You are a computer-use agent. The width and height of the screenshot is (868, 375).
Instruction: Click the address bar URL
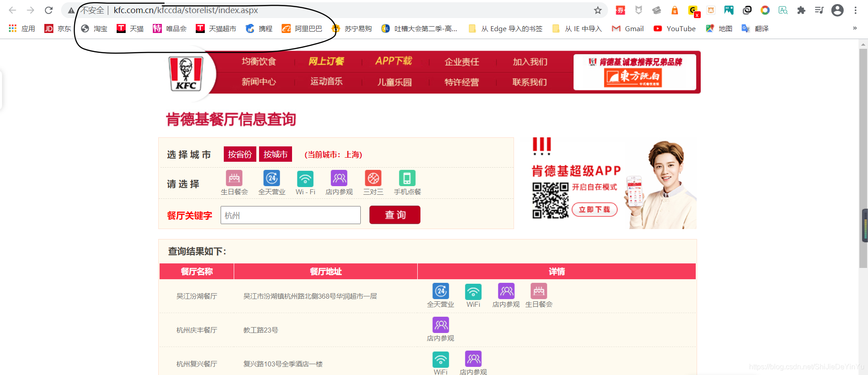[186, 10]
